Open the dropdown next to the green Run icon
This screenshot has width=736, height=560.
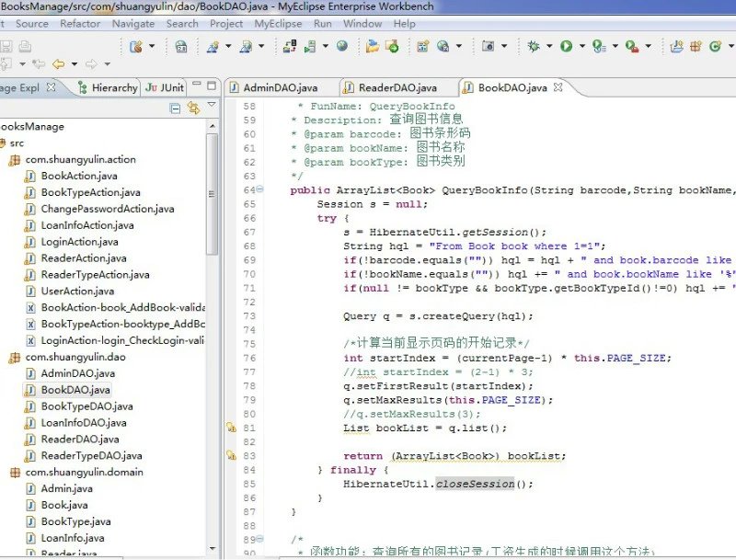coord(582,46)
